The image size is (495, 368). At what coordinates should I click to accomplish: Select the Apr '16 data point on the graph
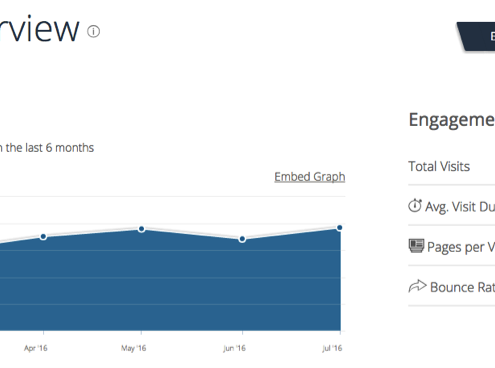[43, 237]
